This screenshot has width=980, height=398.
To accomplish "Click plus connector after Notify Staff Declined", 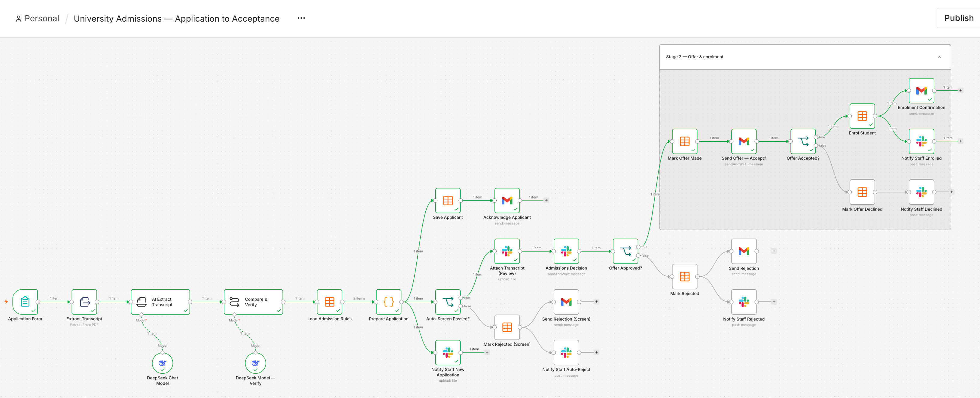I will pos(952,192).
